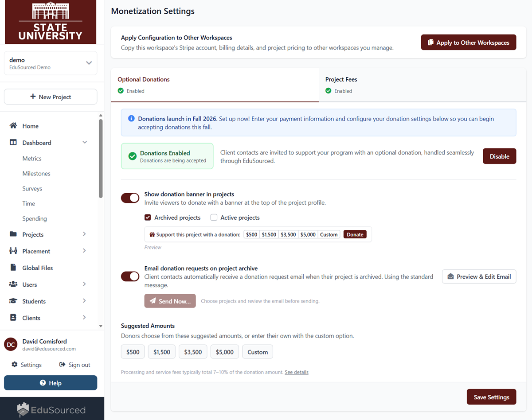This screenshot has height=420, width=532.
Task: Click the Home house icon in sidebar
Action: pos(13,126)
